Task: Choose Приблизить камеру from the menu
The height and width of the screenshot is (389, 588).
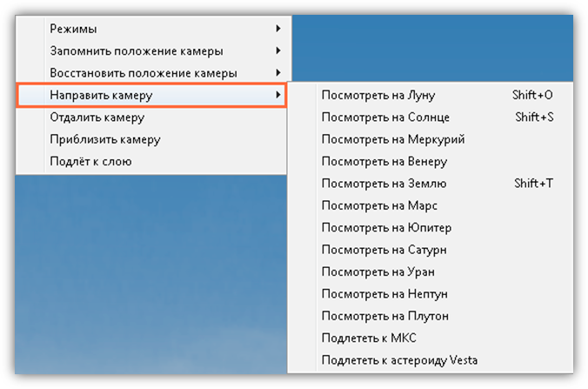Action: [x=105, y=139]
